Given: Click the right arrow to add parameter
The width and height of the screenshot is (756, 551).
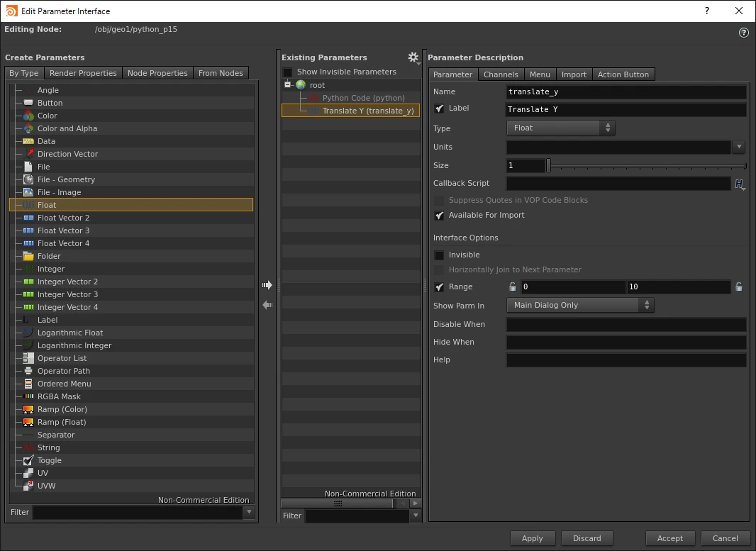Looking at the screenshot, I should [267, 285].
